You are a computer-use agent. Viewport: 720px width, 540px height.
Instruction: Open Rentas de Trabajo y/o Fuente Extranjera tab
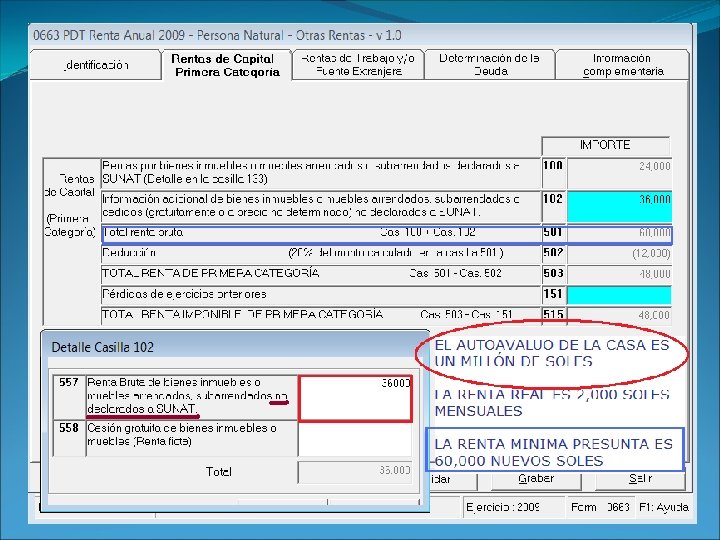tap(358, 65)
